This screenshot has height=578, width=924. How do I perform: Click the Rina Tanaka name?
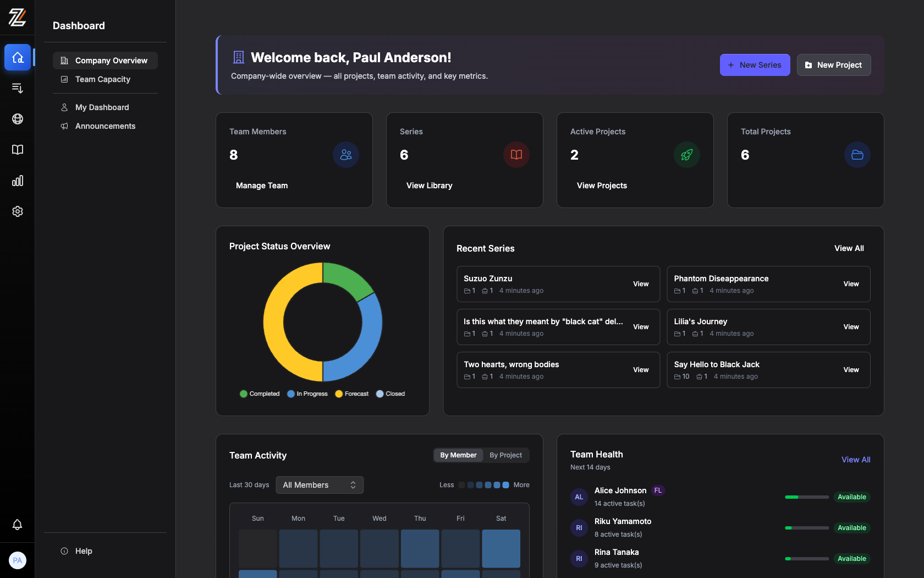point(617,552)
